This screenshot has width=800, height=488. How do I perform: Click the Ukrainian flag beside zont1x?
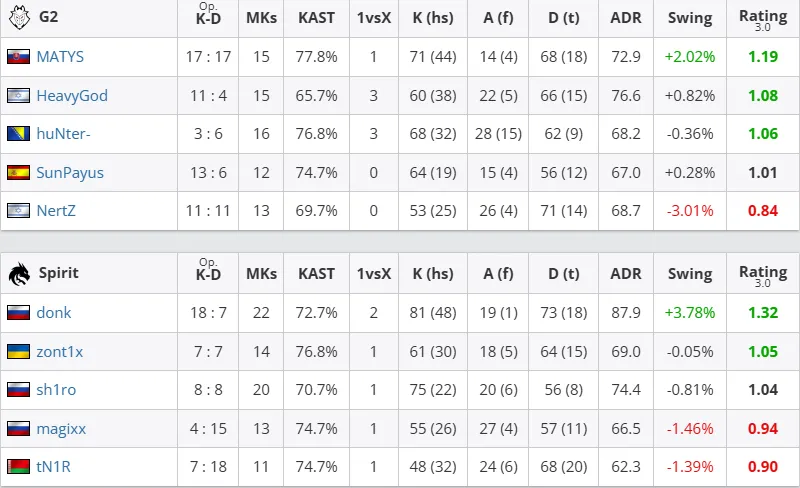(x=18, y=351)
